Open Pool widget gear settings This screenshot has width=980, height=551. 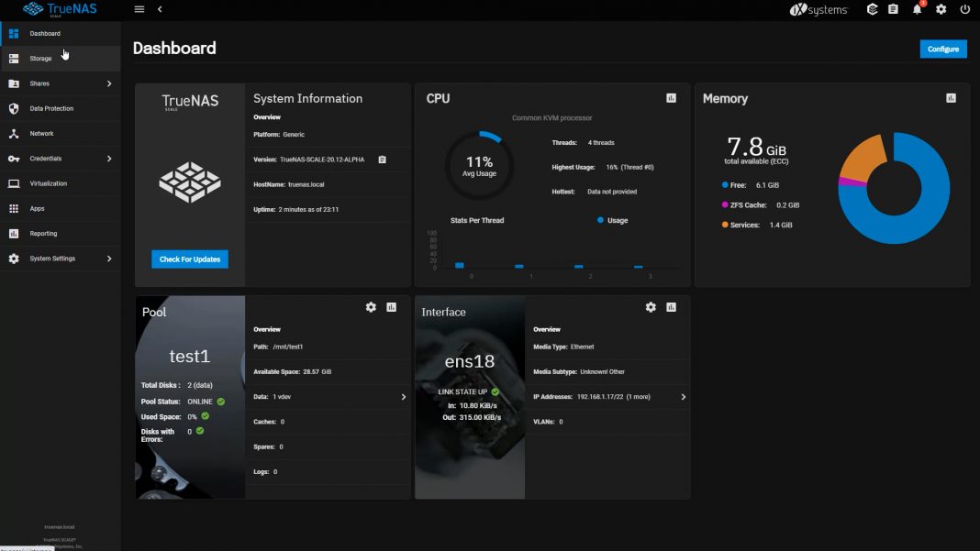pos(371,307)
